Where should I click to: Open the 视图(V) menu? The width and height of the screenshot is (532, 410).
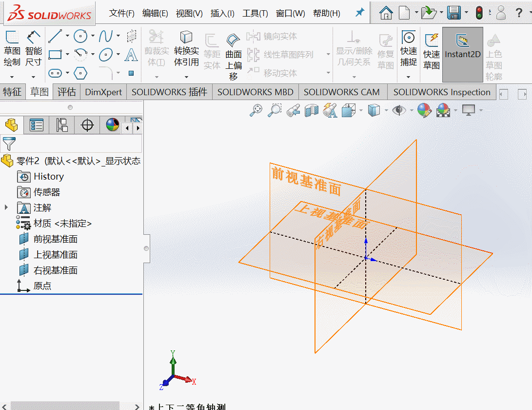pos(189,13)
